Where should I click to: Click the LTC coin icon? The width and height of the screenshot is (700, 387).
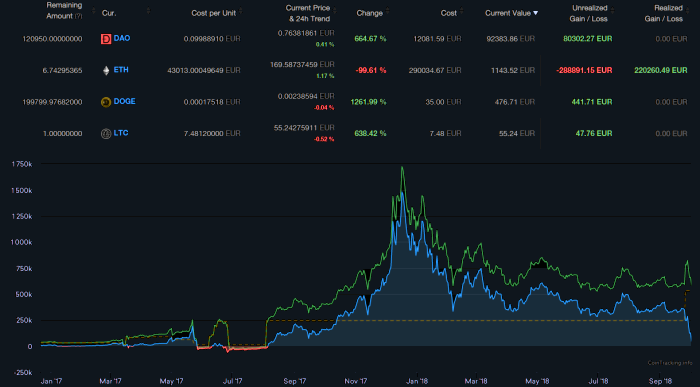(x=106, y=133)
